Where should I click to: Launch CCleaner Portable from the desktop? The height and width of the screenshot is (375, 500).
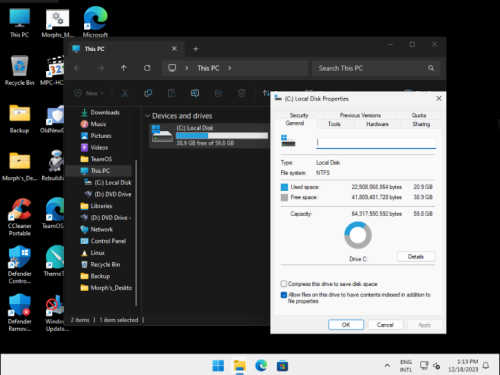[19, 217]
